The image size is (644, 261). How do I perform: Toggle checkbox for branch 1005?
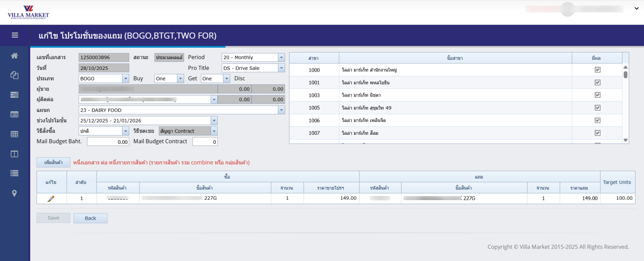click(x=597, y=108)
